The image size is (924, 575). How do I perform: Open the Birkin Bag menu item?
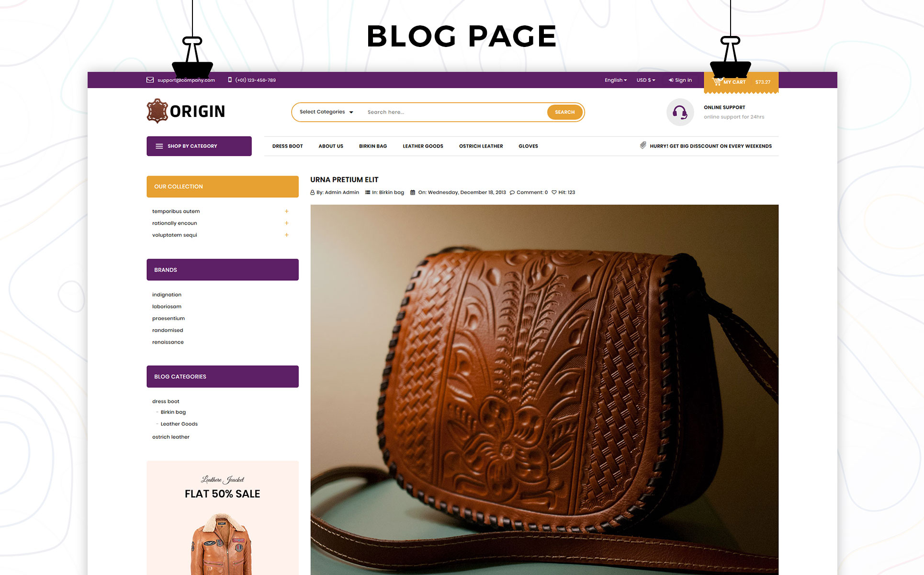click(x=373, y=146)
